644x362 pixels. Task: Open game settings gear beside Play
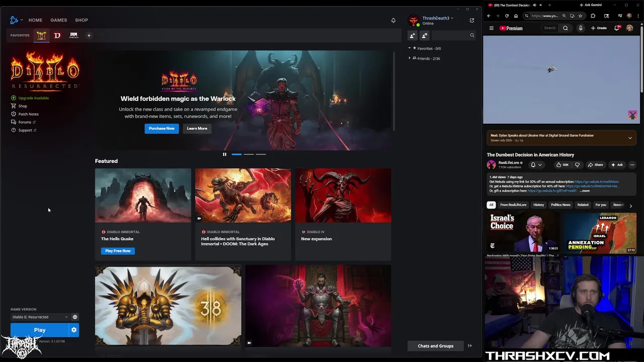[x=74, y=330]
